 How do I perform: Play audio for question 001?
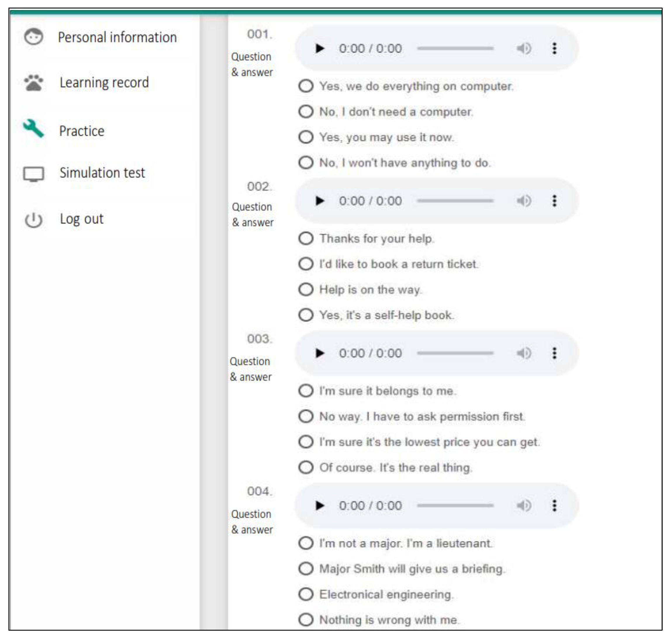[320, 49]
